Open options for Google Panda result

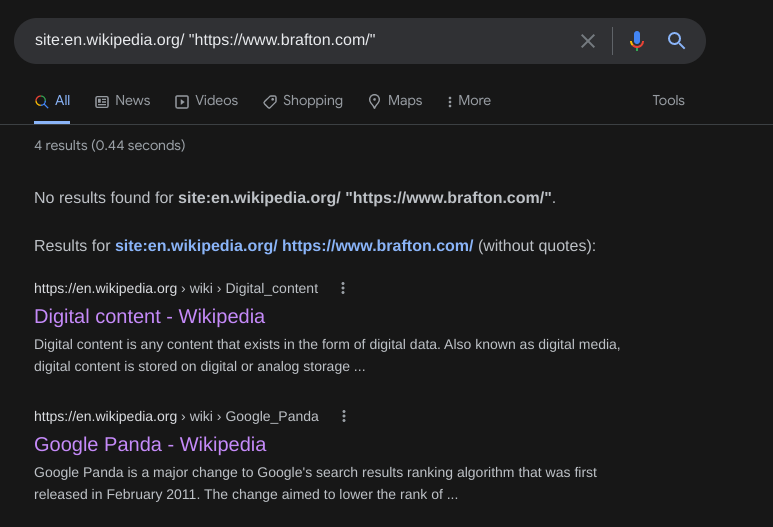pyautogui.click(x=344, y=416)
